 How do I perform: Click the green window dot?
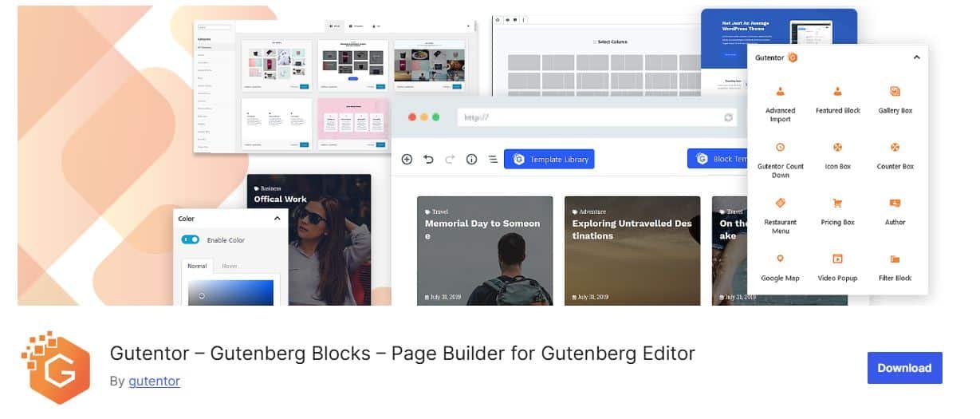click(x=435, y=117)
